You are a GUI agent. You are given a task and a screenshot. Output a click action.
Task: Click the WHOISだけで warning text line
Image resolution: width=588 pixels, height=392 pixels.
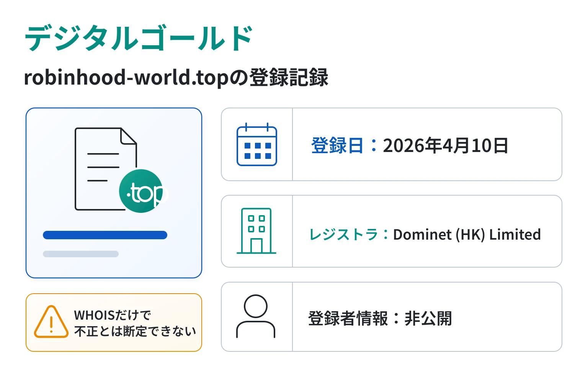[113, 315]
